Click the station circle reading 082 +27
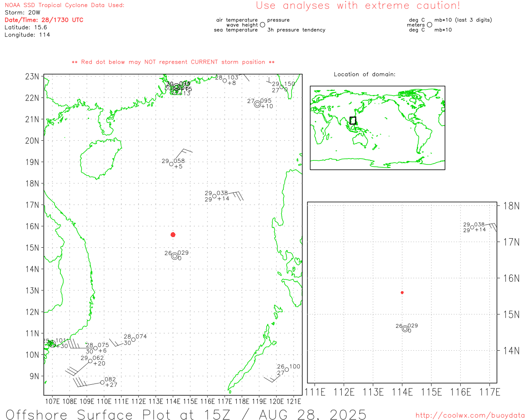Viewport: 525px width, 420px height. [x=102, y=382]
